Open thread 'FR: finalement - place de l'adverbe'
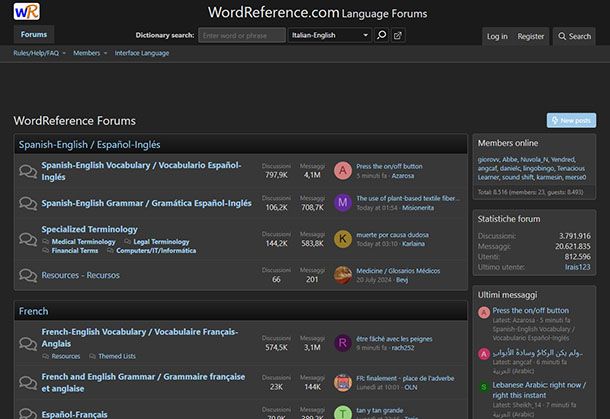This screenshot has width=610, height=419. 405,378
